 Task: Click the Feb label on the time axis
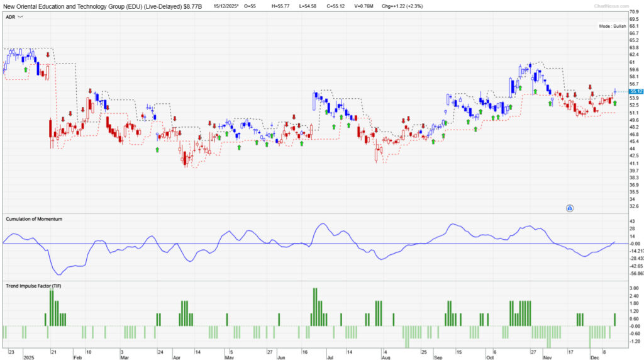(x=77, y=357)
